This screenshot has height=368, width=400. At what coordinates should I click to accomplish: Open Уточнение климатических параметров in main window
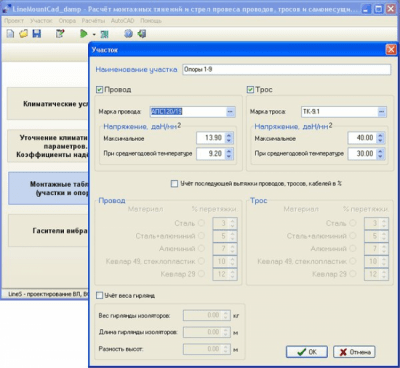[48, 146]
